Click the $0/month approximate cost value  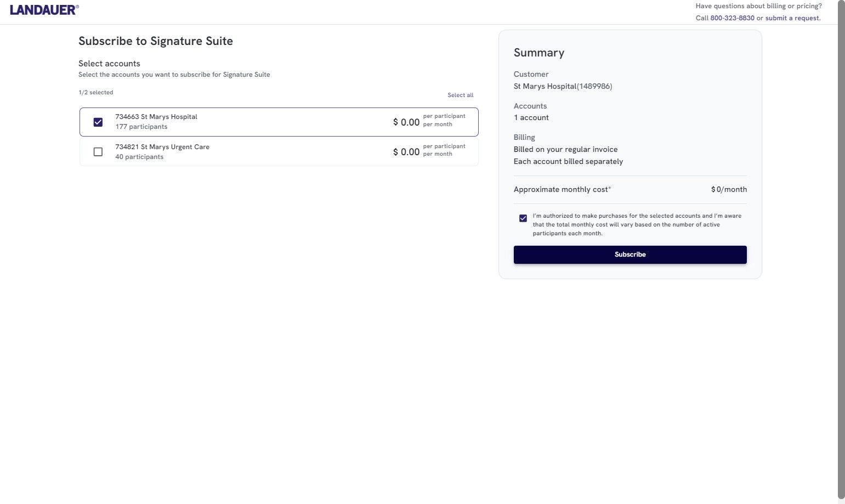[729, 189]
